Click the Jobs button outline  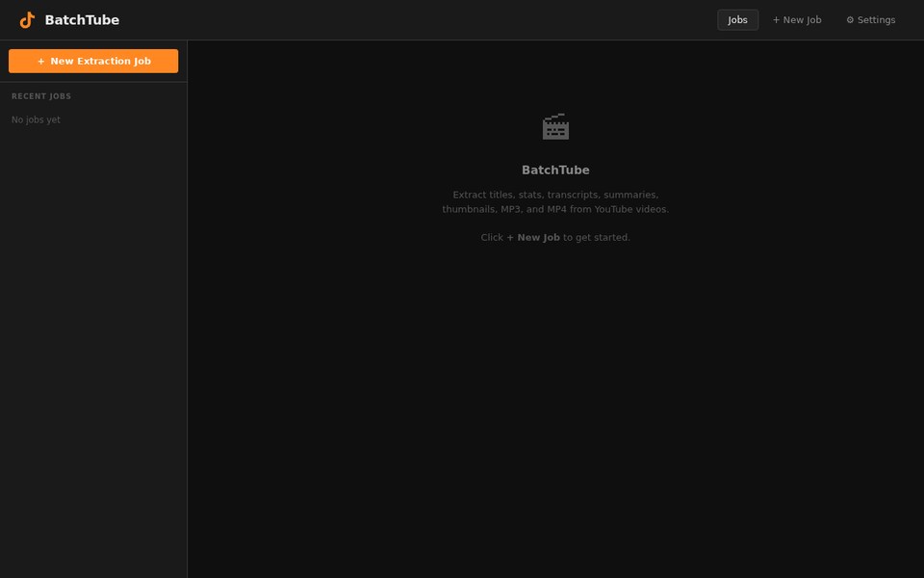pyautogui.click(x=737, y=19)
